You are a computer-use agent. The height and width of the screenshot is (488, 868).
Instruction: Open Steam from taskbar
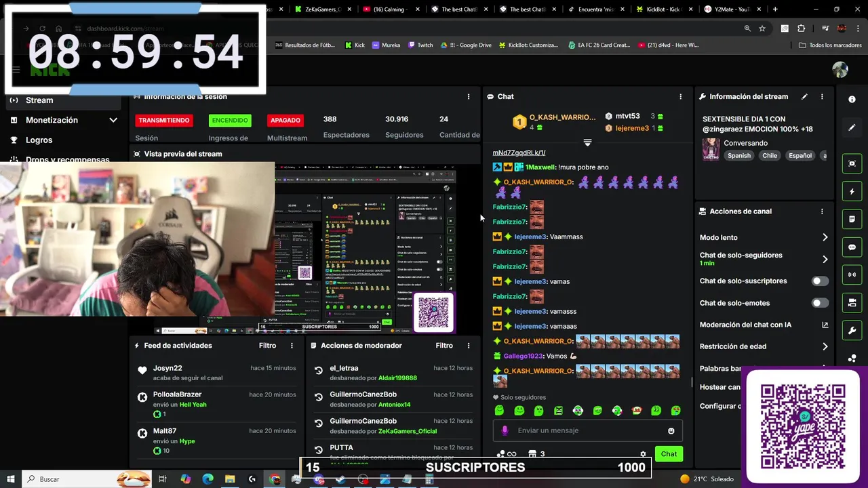coord(340,479)
